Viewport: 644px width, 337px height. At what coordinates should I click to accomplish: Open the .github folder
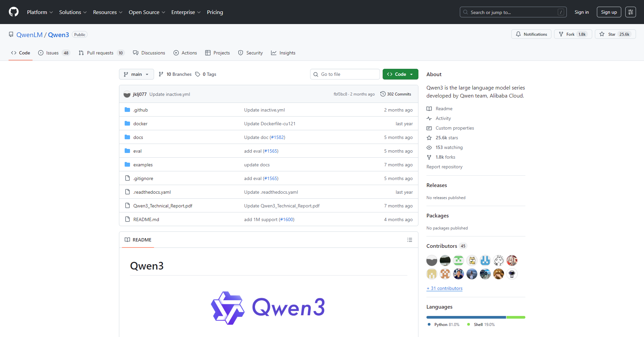(140, 110)
